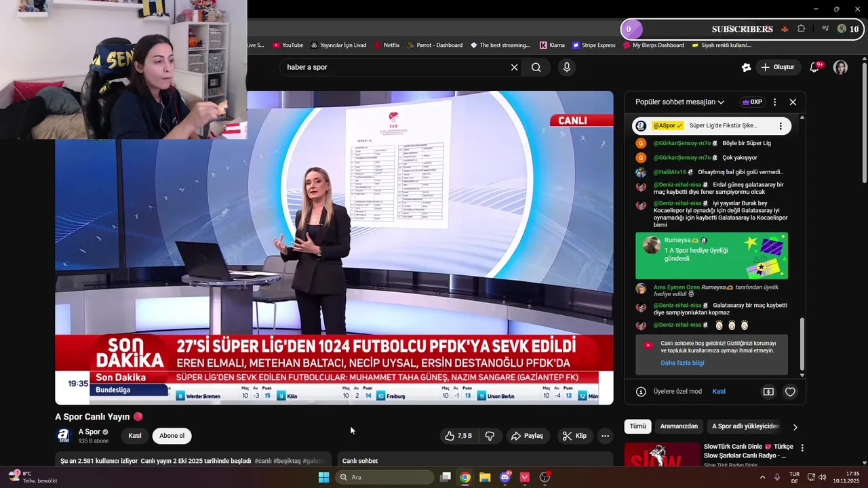Image resolution: width=868 pixels, height=488 pixels.
Task: Open the Parrot - Dashboard bookmark
Action: (x=435, y=45)
